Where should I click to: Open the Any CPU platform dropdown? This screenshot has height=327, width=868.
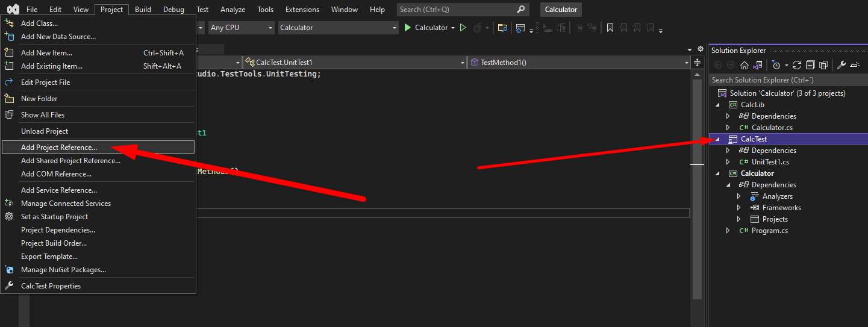click(241, 28)
